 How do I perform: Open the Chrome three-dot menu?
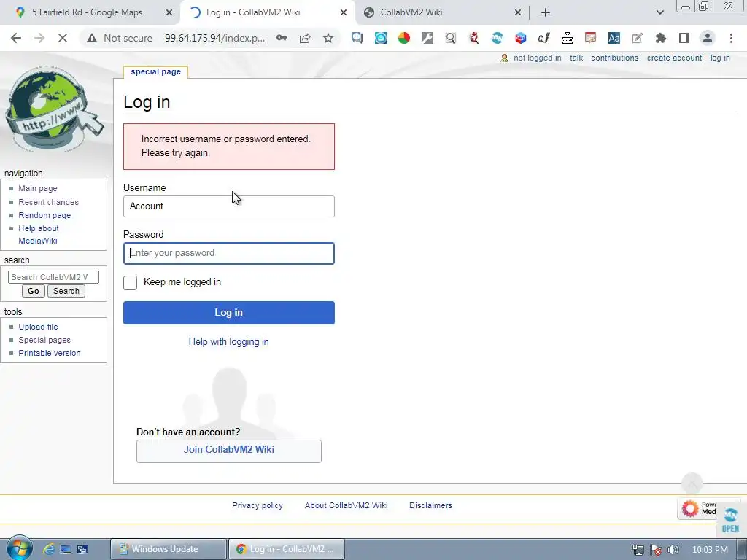click(731, 38)
